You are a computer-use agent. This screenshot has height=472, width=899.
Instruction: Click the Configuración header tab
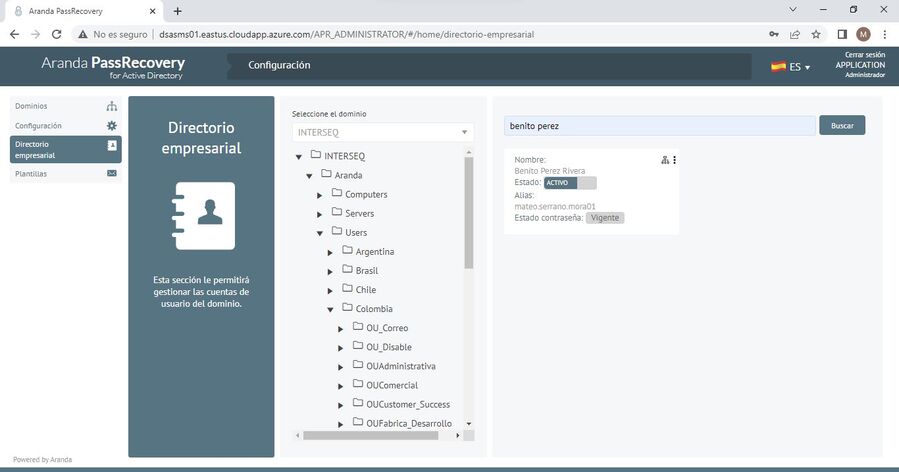click(x=279, y=65)
